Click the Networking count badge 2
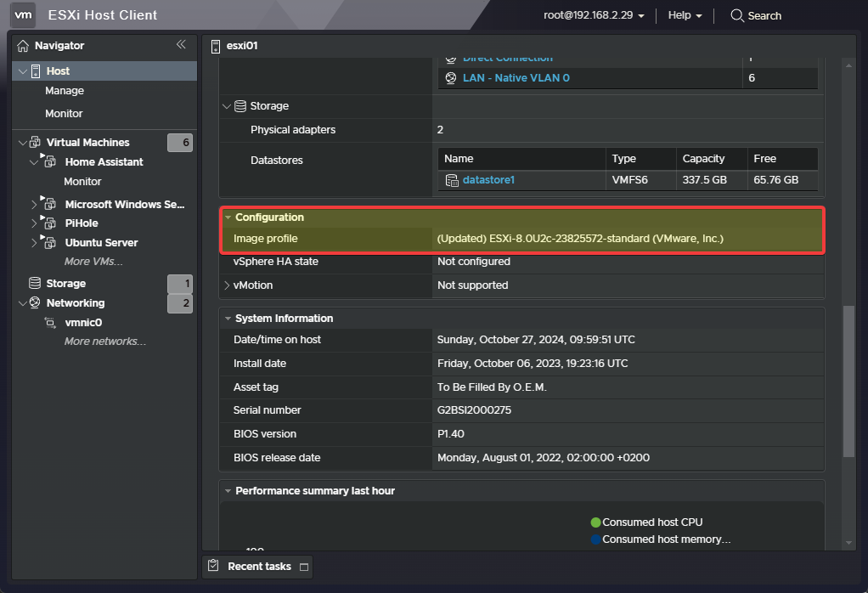This screenshot has height=593, width=868. click(180, 302)
